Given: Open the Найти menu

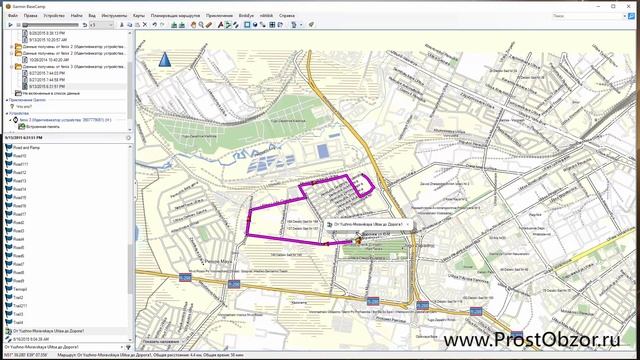Looking at the screenshot, I should [76, 16].
